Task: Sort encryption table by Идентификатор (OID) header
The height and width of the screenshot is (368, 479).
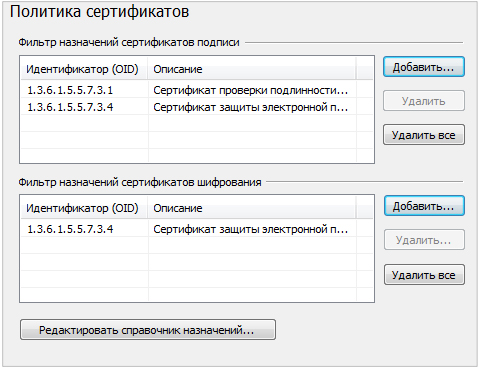Action: 84,208
